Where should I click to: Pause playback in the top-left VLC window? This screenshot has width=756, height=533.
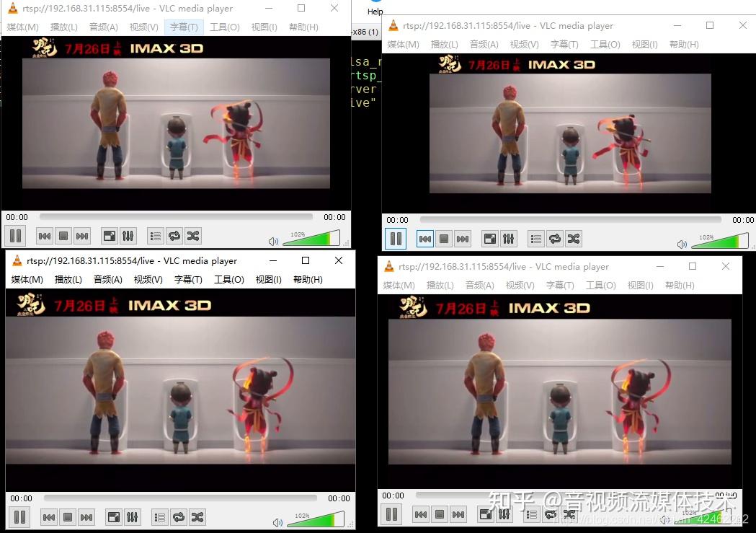click(15, 236)
